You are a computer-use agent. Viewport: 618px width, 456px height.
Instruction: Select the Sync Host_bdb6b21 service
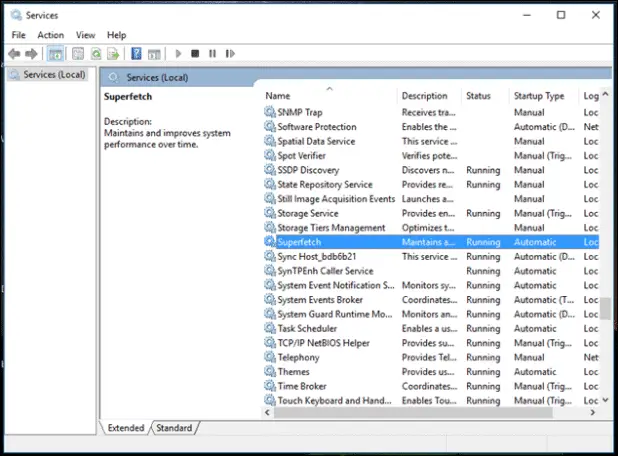pos(431,256)
